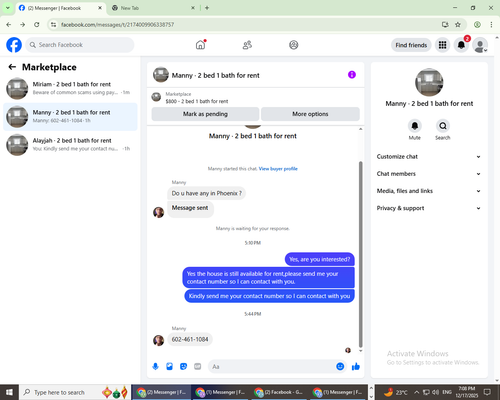Choose a GIF icon
This screenshot has width=500, height=400.
(x=198, y=367)
